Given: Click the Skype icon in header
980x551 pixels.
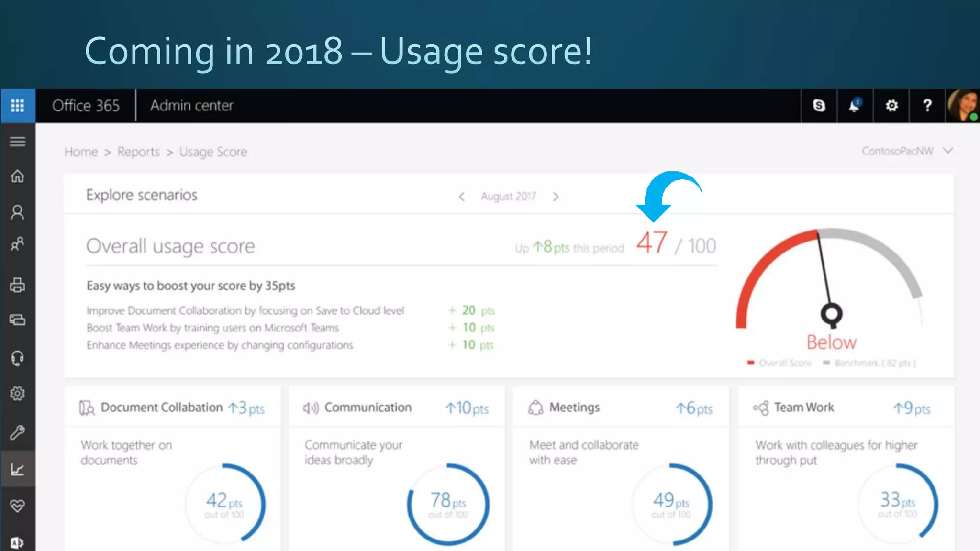Looking at the screenshot, I should (819, 105).
